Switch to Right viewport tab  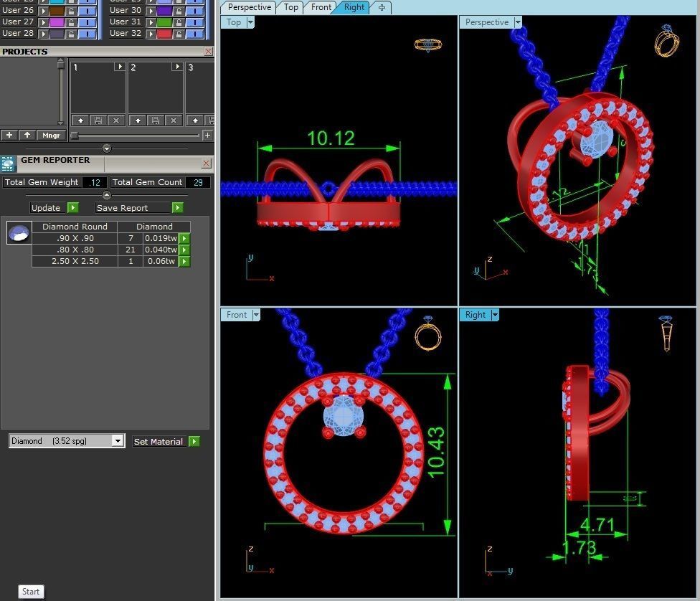tap(354, 7)
